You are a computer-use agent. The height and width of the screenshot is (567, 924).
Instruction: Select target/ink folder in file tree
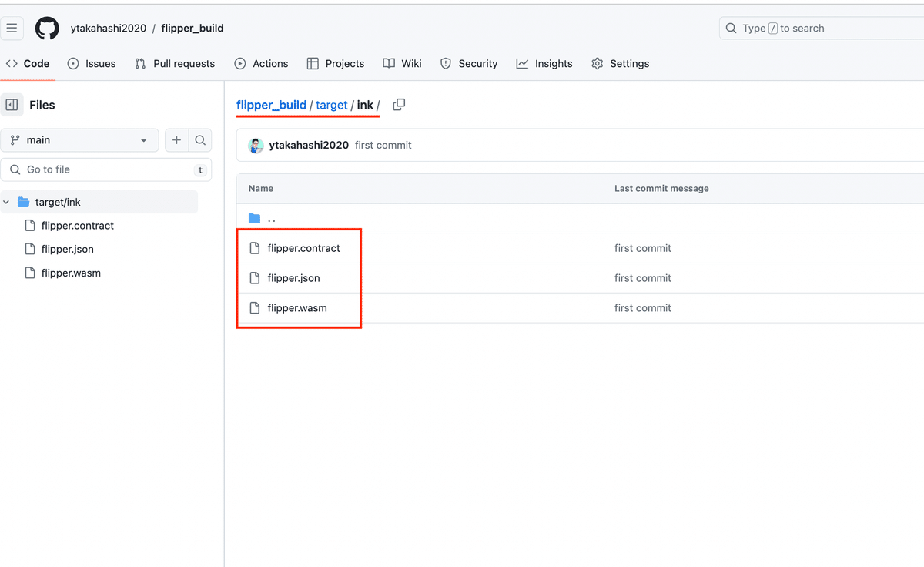[58, 203]
